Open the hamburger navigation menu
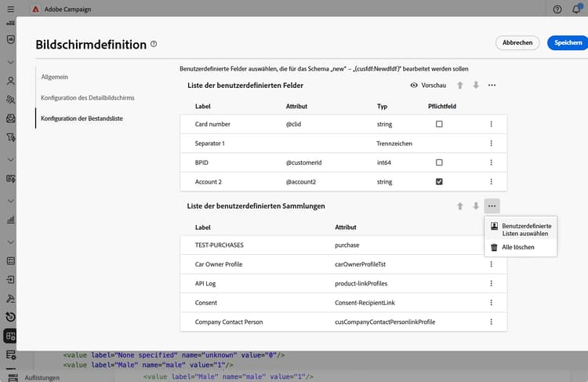Image resolution: width=588 pixels, height=382 pixels. click(10, 9)
